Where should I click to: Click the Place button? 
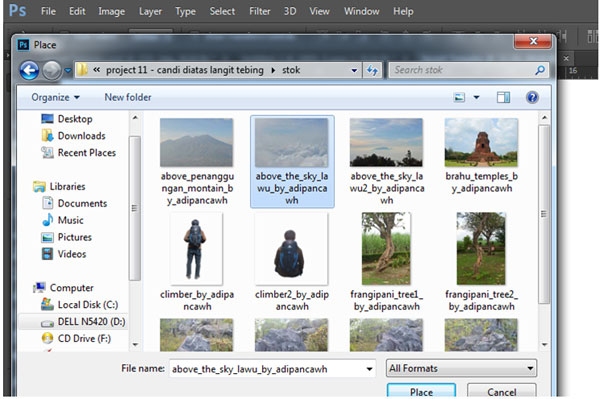click(421, 392)
